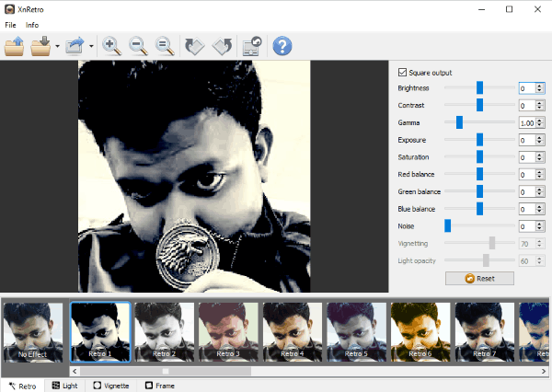Expand the Save button dropdown arrow
Viewport: 552px width, 392px height.
coord(57,46)
